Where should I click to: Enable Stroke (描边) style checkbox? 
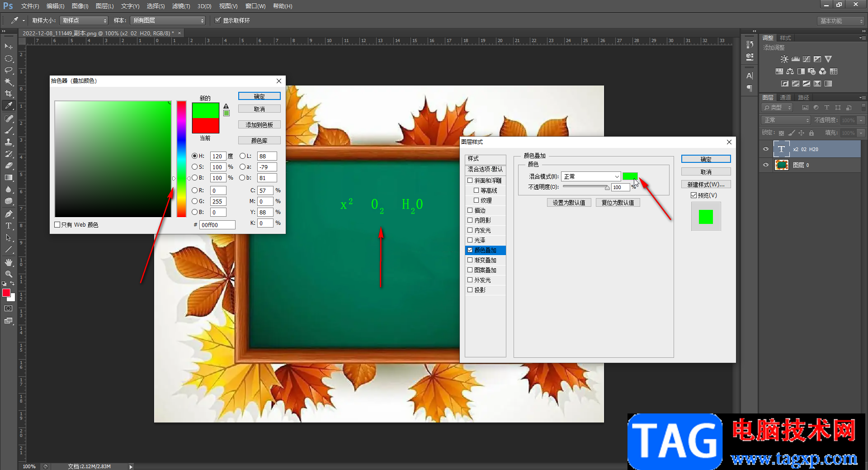(x=470, y=210)
